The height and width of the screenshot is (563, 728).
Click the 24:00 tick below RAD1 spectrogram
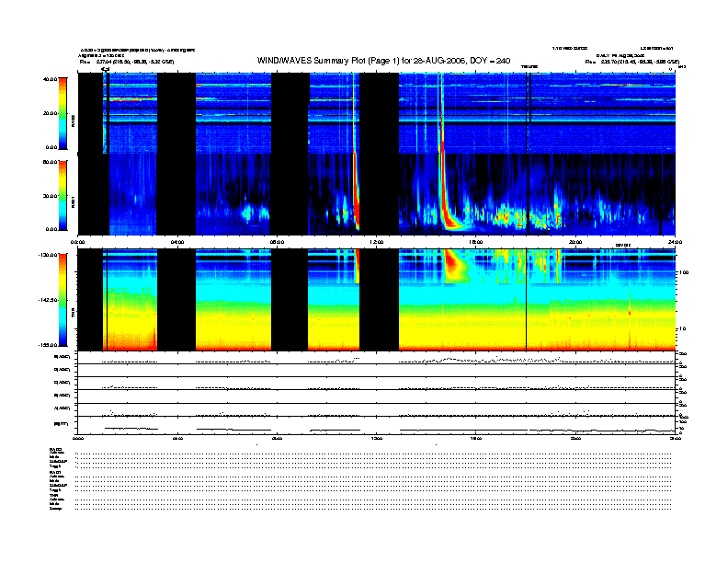[x=675, y=242]
